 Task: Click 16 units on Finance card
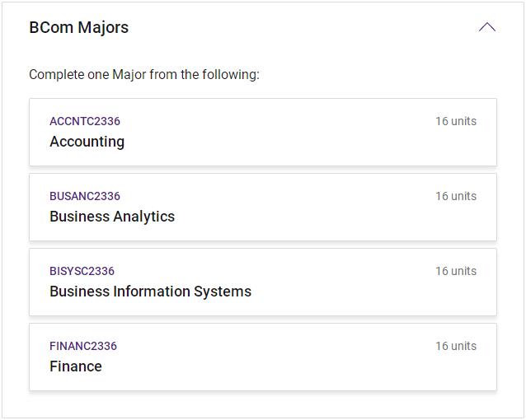click(456, 346)
